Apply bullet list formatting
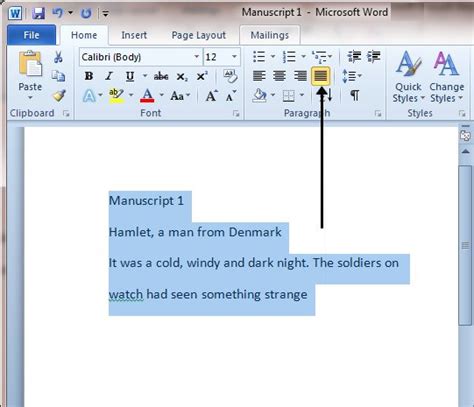474x407 pixels. point(259,57)
